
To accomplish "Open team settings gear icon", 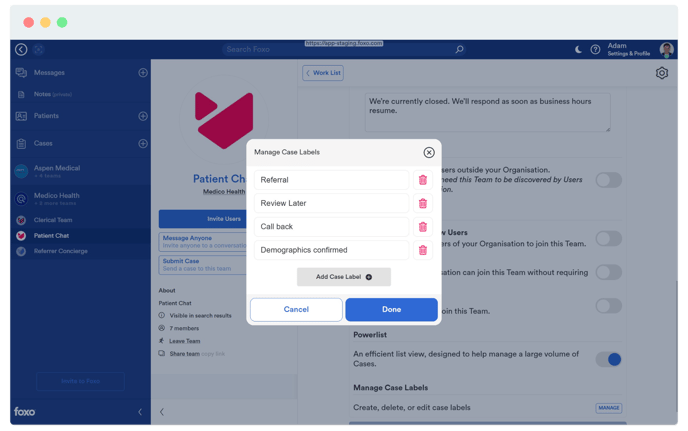I will click(x=662, y=73).
